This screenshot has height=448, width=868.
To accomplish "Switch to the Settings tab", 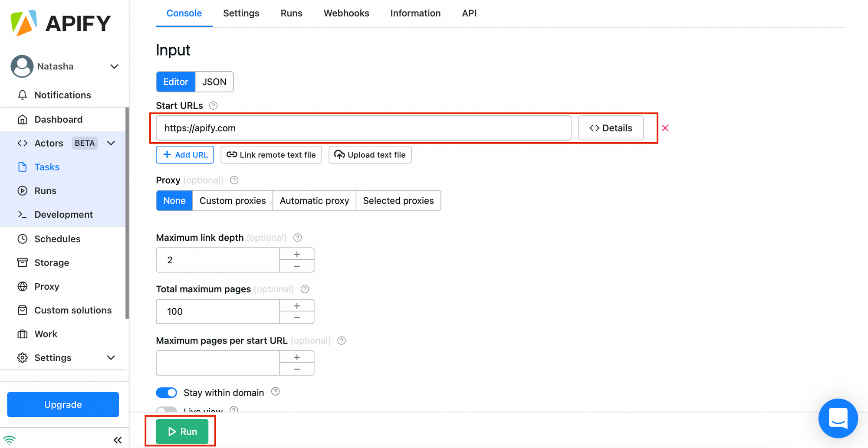I will 241,13.
